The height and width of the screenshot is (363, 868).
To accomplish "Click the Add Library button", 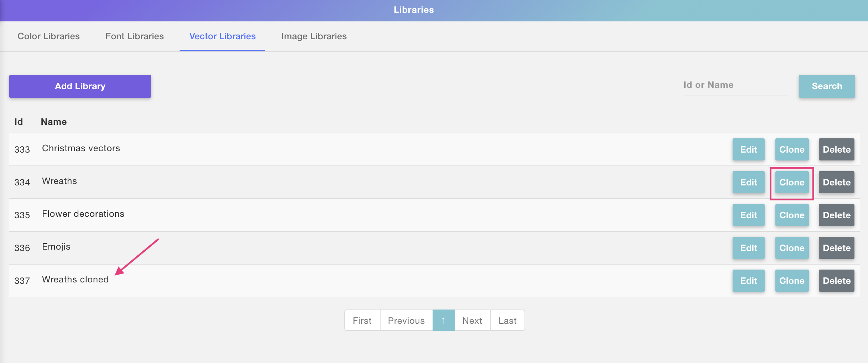I will pyautogui.click(x=80, y=86).
